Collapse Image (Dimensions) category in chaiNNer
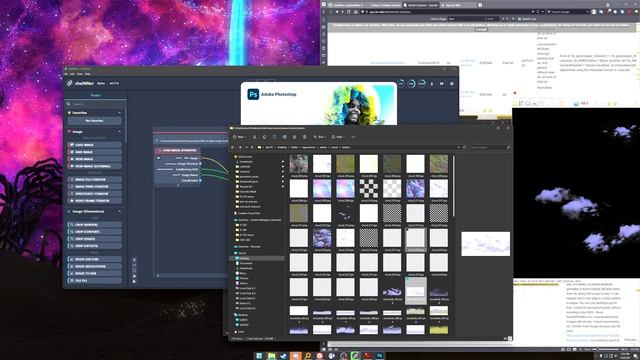The height and width of the screenshot is (360, 640). tap(119, 211)
